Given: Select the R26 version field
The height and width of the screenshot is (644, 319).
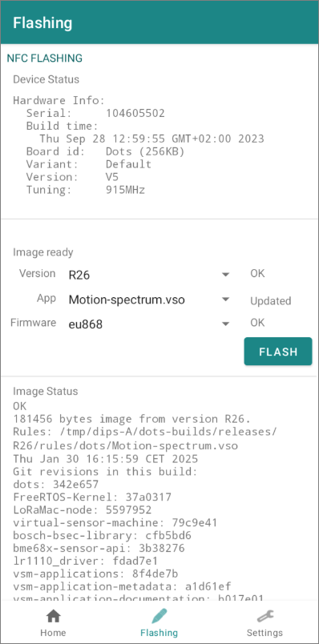Looking at the screenshot, I should point(149,275).
